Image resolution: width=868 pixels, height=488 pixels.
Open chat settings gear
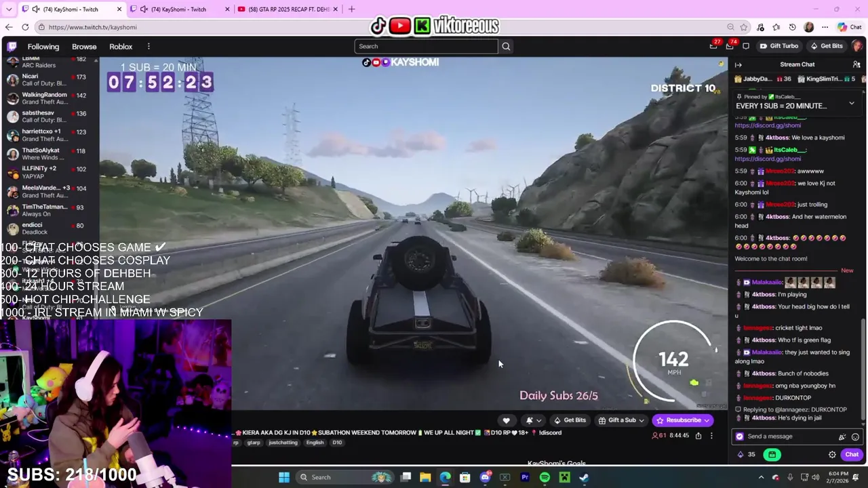[x=832, y=455]
